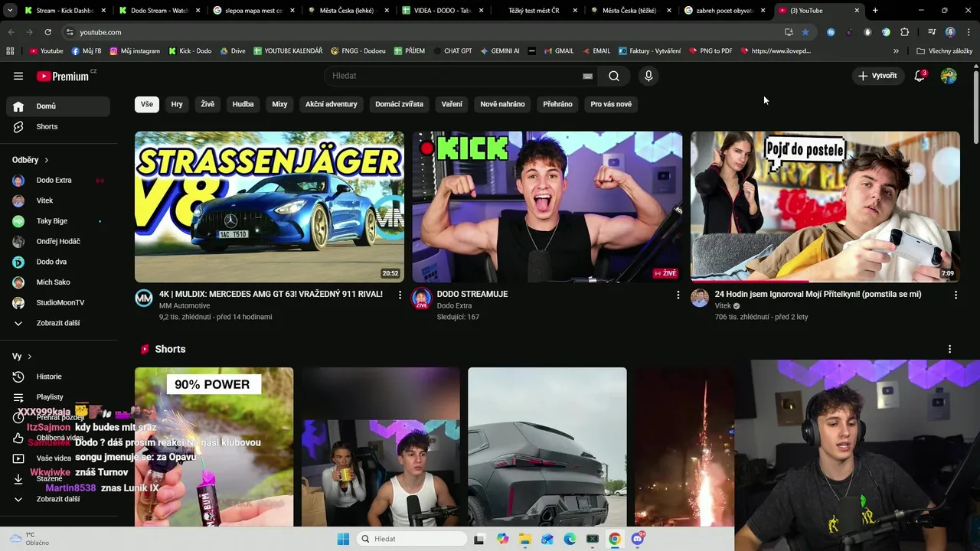Open the STRASSENJÄGER V8 video thumbnail
This screenshot has height=551, width=980.
tap(269, 207)
